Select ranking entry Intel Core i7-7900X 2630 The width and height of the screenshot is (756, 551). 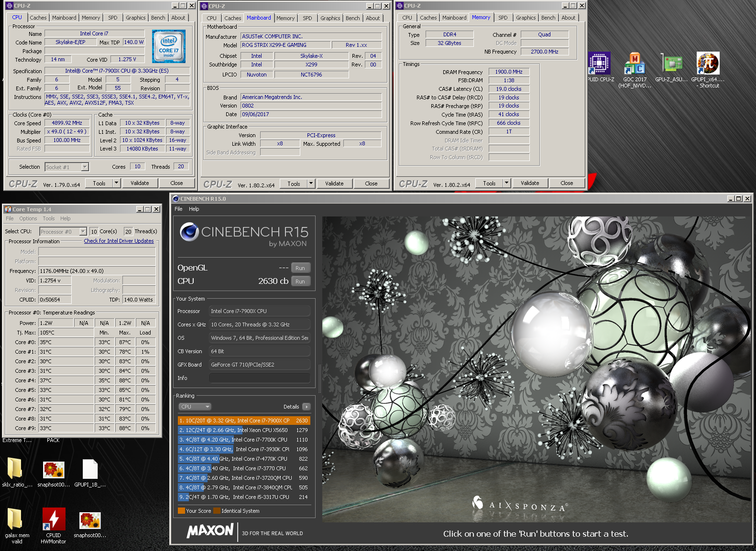244,421
